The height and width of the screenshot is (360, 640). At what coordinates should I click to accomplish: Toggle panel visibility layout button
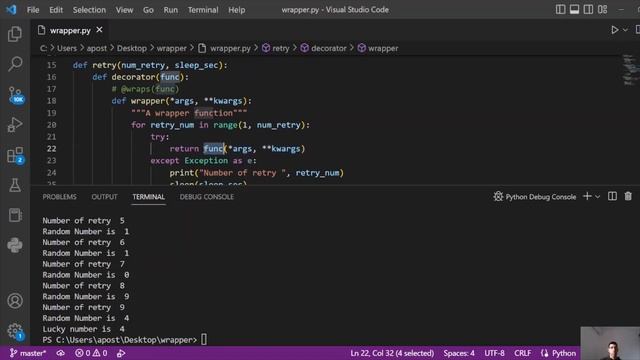(x=574, y=9)
